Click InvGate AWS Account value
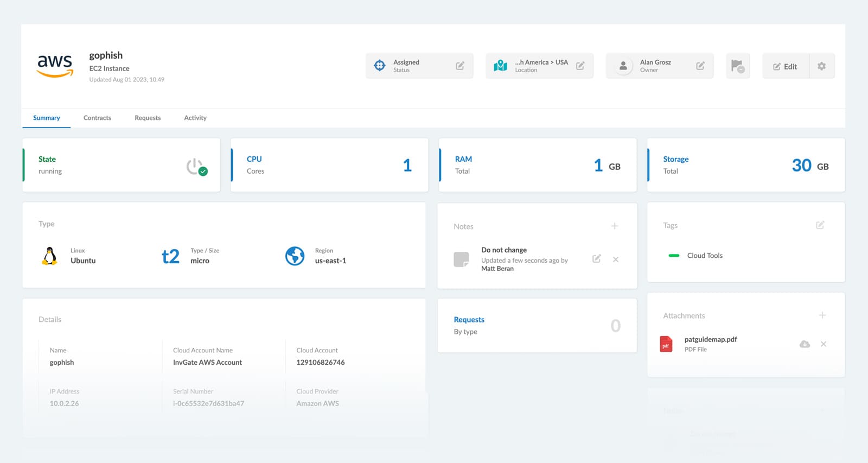The height and width of the screenshot is (463, 868). point(207,362)
